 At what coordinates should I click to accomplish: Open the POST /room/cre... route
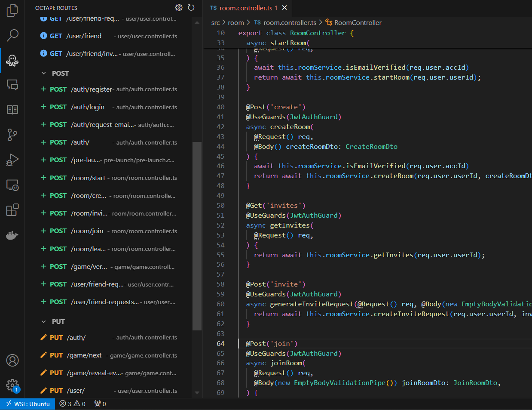(x=108, y=196)
